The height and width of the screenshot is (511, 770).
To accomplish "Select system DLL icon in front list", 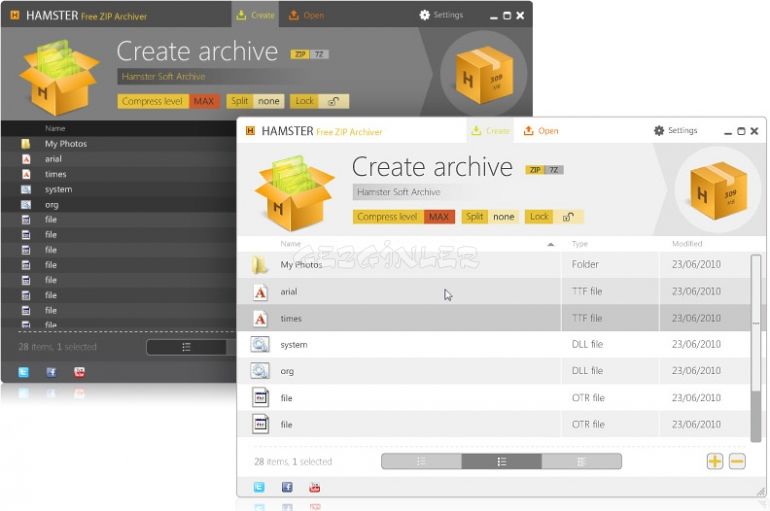I will tap(260, 345).
